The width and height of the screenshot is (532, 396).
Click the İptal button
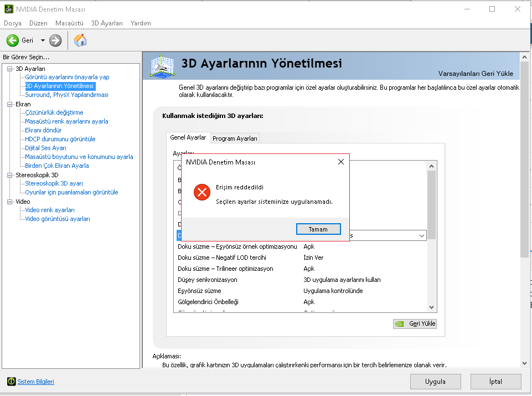coord(495,382)
